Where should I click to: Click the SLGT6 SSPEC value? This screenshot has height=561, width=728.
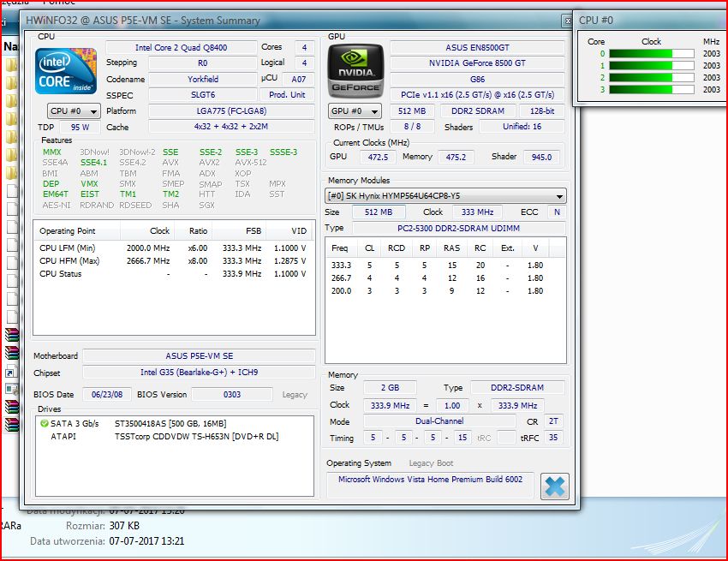(203, 95)
